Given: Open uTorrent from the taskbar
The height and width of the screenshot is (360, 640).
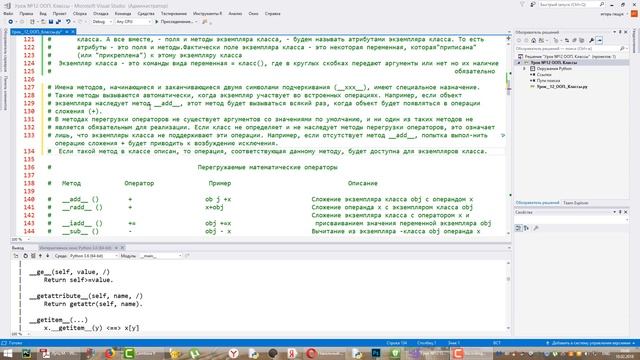Looking at the screenshot, I should [195, 353].
